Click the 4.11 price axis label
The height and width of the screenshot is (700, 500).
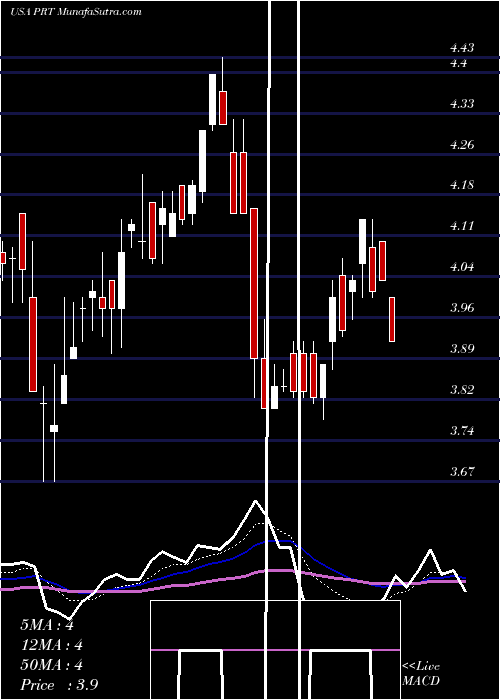click(462, 226)
